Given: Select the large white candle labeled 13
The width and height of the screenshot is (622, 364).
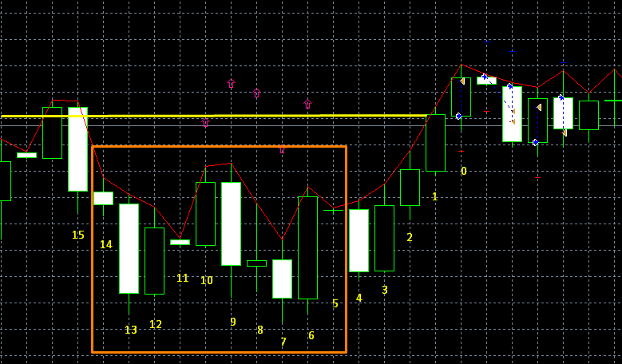Looking at the screenshot, I should tap(129, 248).
